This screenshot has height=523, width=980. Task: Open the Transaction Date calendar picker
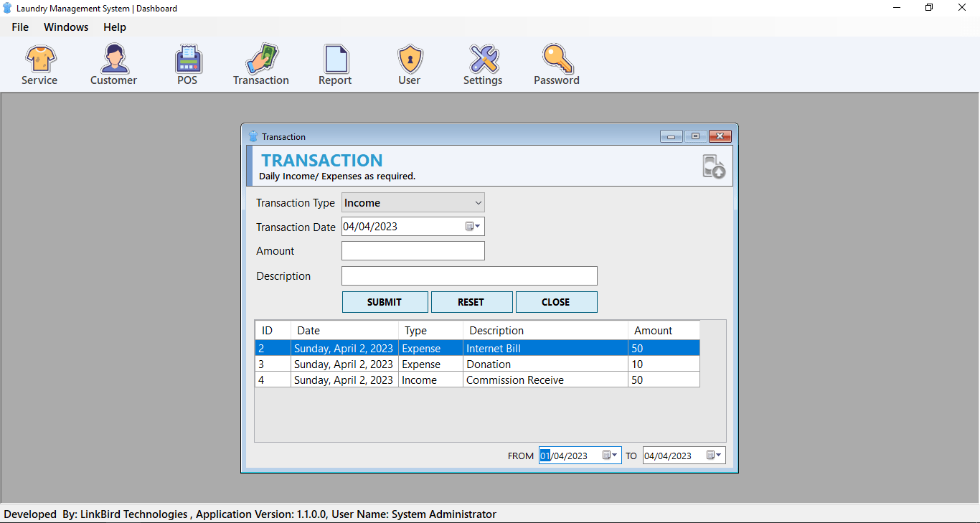tap(473, 226)
